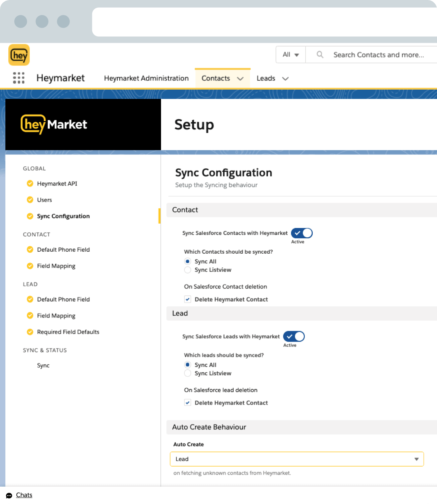Image resolution: width=437 pixels, height=504 pixels.
Task: Switch to the Leads tab
Action: [x=266, y=78]
